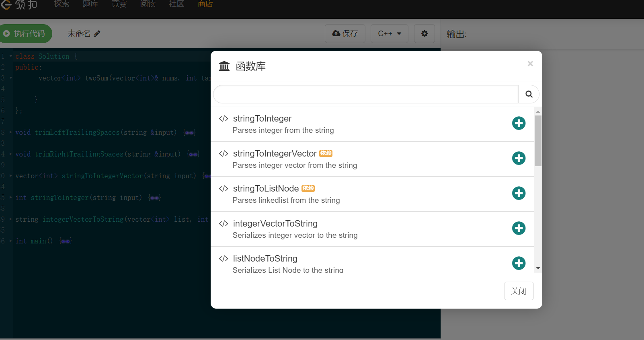Expand the trimRightTrailingSpaces fold arrow
Image resolution: width=644 pixels, height=340 pixels.
click(x=11, y=154)
